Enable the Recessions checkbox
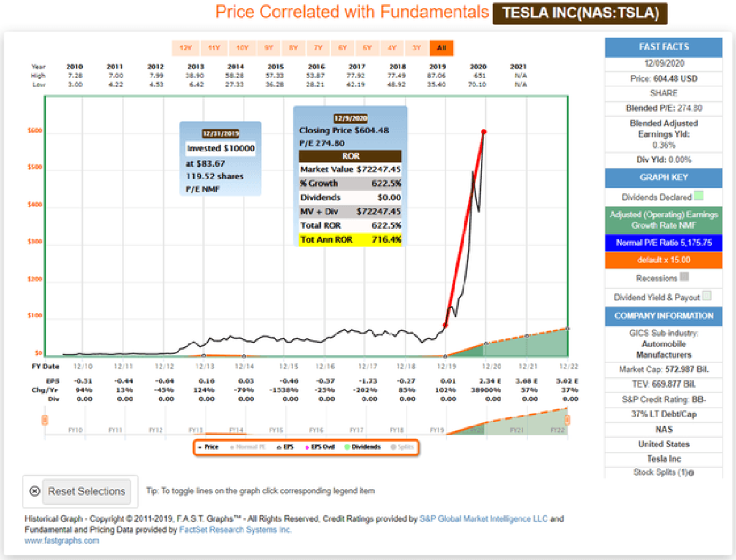This screenshot has width=736, height=560. click(x=684, y=277)
